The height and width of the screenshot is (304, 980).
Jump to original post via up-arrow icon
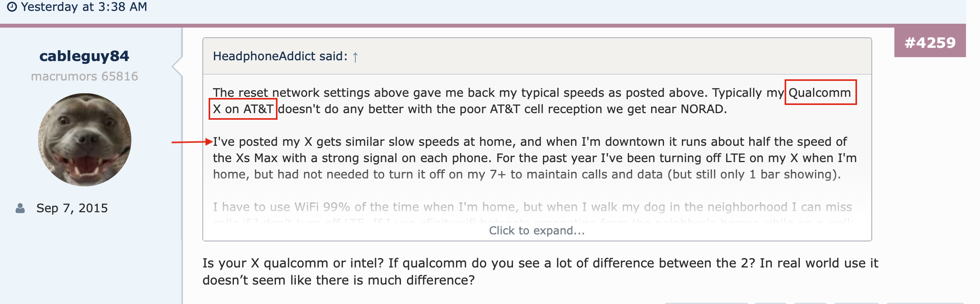coord(355,58)
